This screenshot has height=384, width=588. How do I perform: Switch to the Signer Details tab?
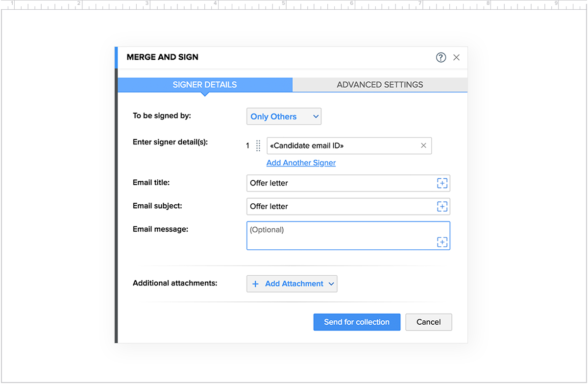click(x=205, y=85)
